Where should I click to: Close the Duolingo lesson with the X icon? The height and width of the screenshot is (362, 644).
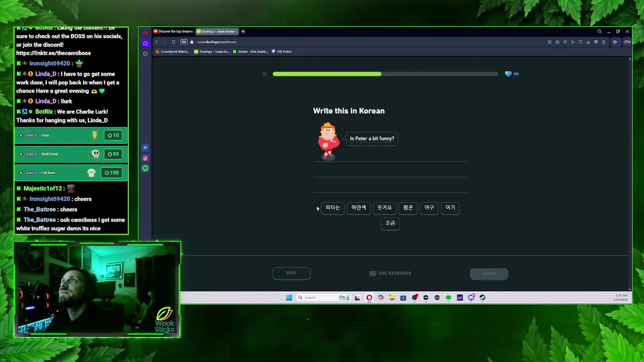pyautogui.click(x=264, y=74)
